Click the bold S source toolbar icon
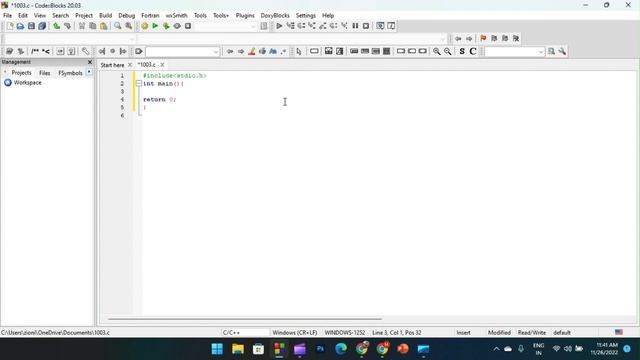 (x=462, y=51)
